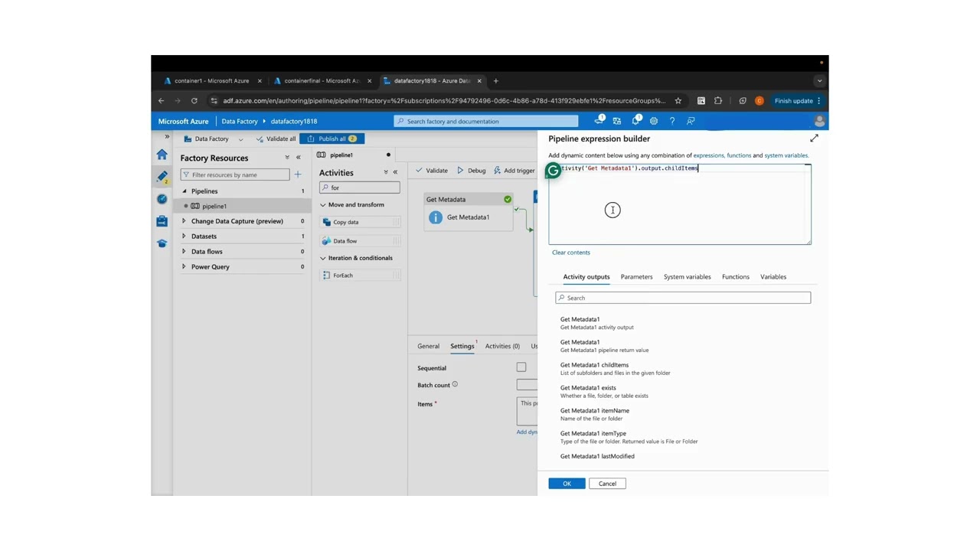The height and width of the screenshot is (551, 980).
Task: Select the Copy data activity
Action: (x=360, y=222)
